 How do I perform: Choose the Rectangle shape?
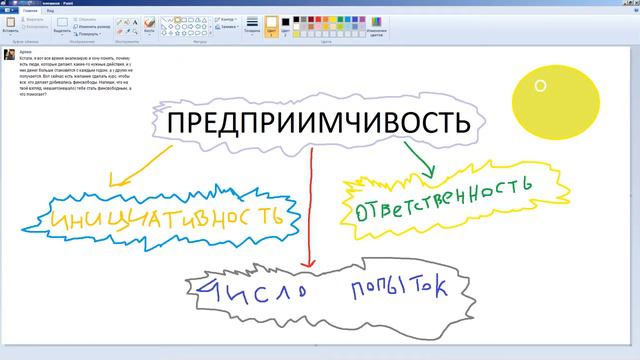184,20
